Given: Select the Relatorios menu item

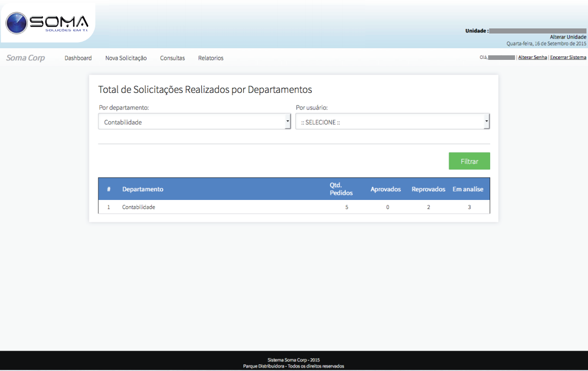Looking at the screenshot, I should coord(210,58).
